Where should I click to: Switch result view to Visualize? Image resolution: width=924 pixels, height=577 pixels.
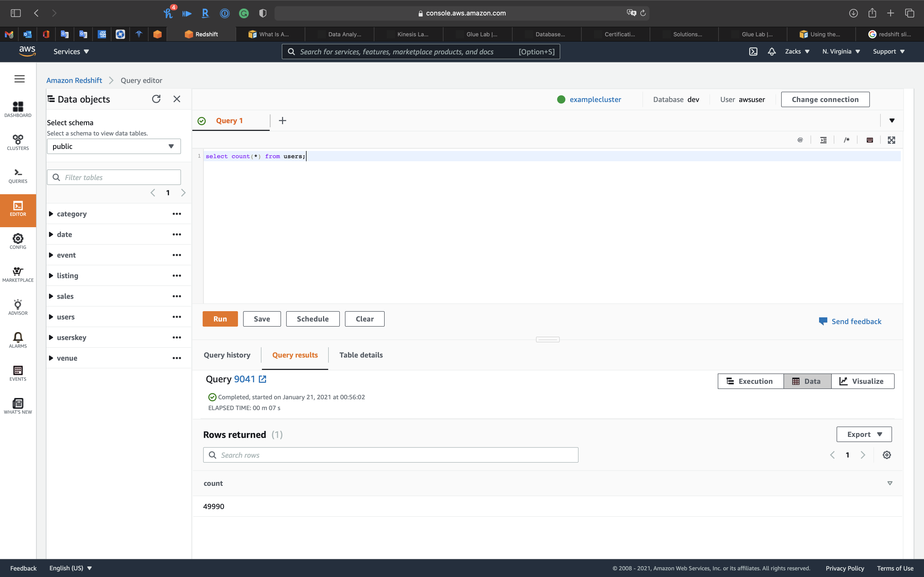863,381
